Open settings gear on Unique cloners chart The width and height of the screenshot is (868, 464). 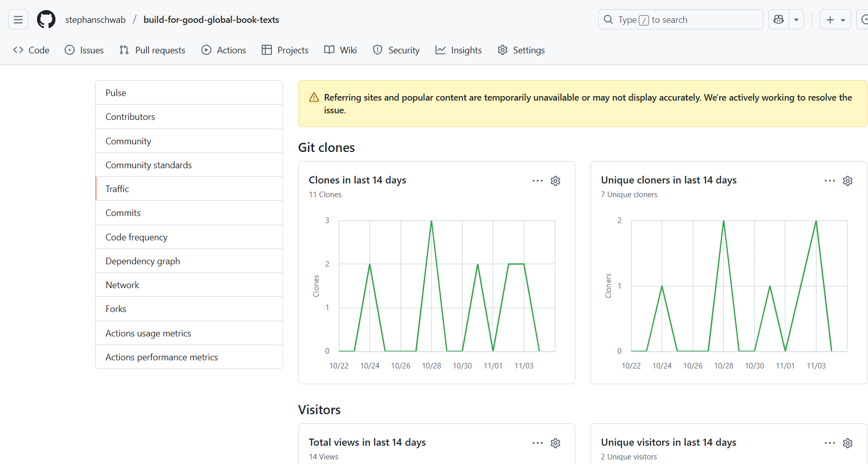point(848,181)
